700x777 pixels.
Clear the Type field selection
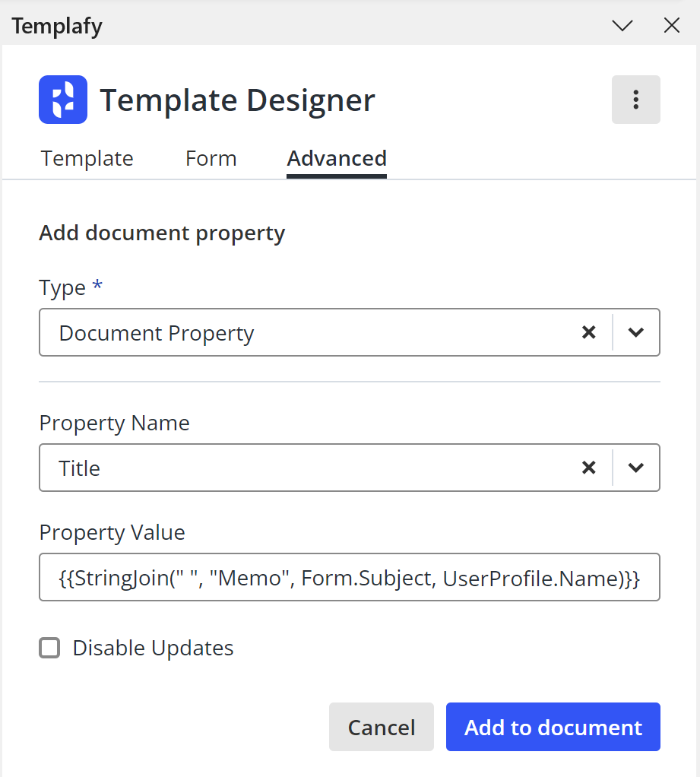point(588,332)
